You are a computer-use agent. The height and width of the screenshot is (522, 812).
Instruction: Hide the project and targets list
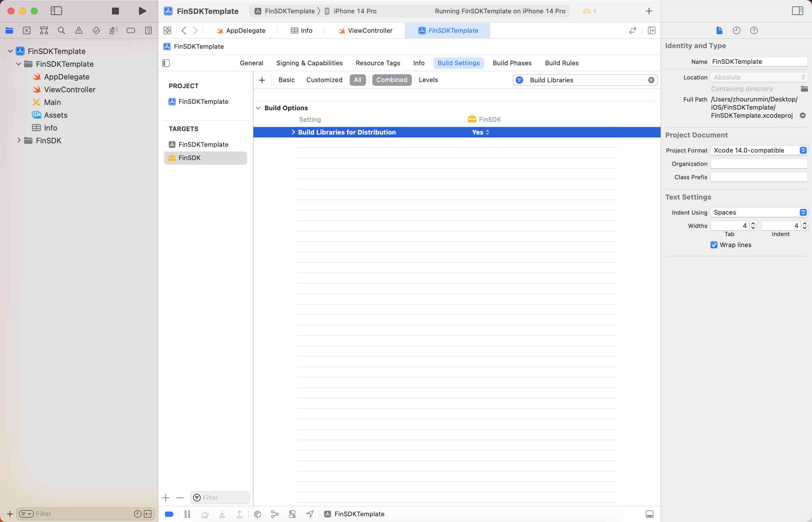pyautogui.click(x=166, y=63)
